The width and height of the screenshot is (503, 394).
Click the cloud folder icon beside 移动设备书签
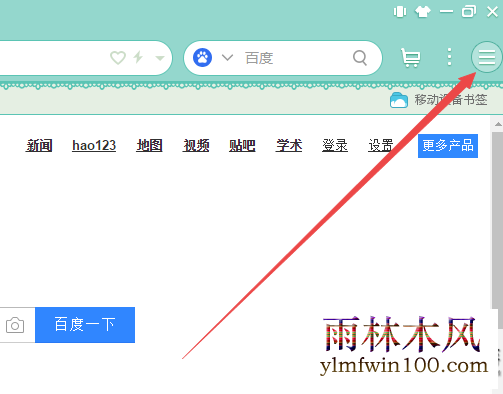tap(399, 100)
